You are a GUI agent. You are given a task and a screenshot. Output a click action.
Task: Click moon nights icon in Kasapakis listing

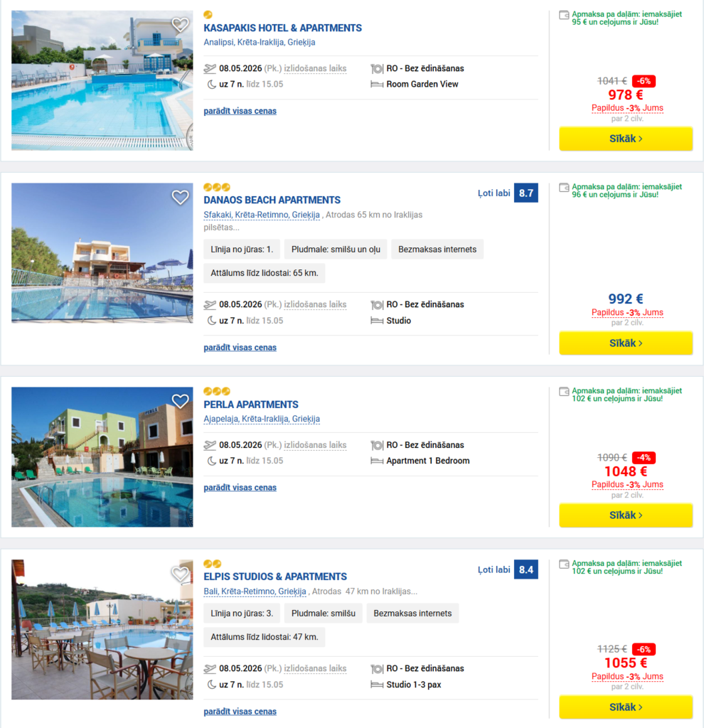pyautogui.click(x=211, y=84)
